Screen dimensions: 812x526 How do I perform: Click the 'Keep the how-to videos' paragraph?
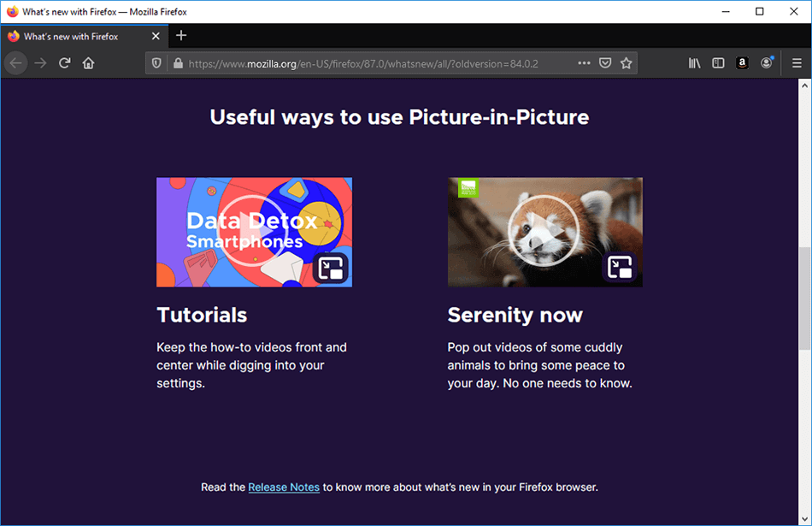click(x=251, y=365)
